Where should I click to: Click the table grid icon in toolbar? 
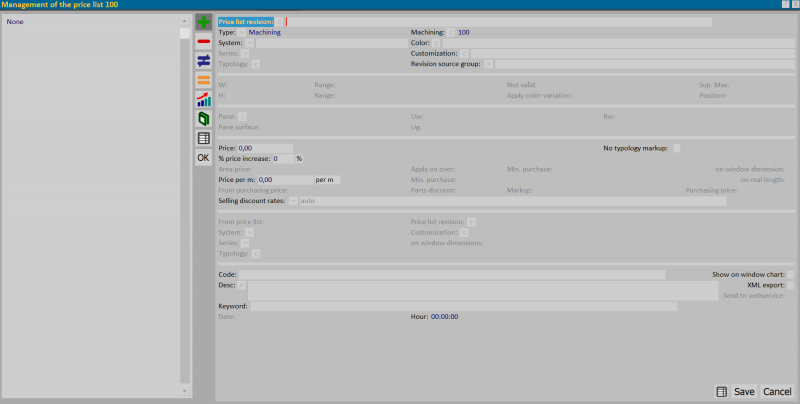coord(204,138)
